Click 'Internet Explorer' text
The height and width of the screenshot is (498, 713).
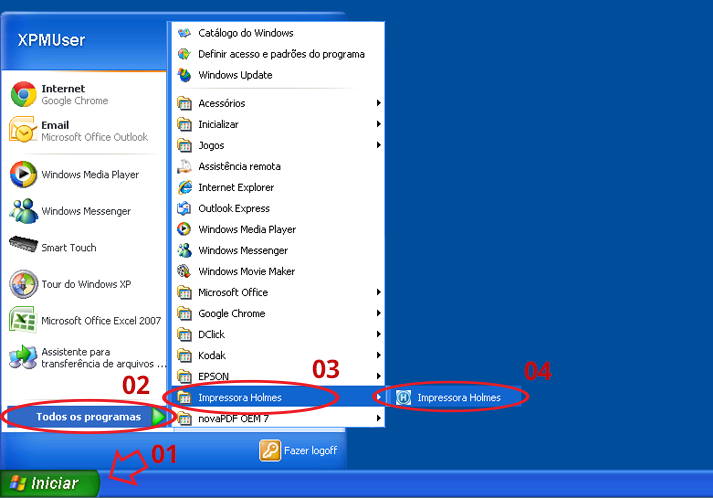click(x=236, y=187)
